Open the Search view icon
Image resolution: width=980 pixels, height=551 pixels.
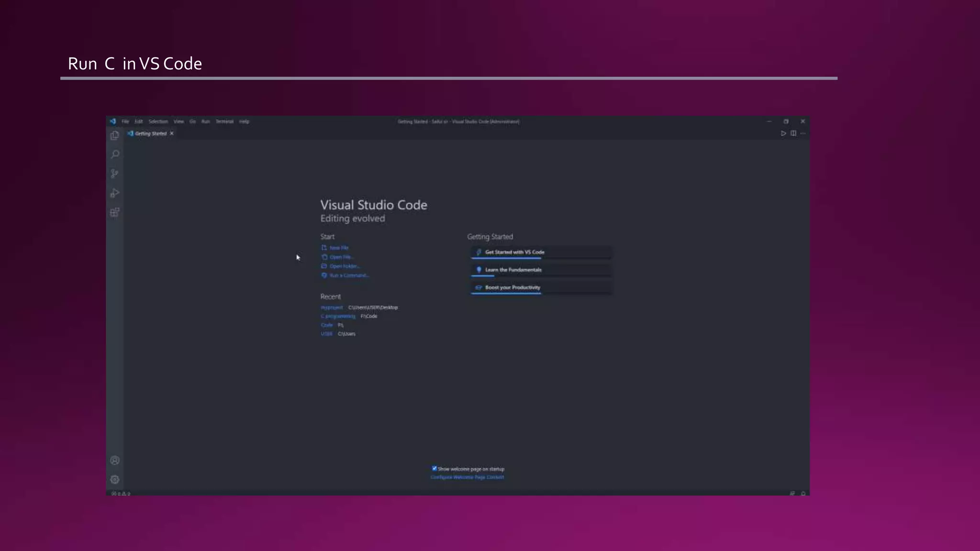pyautogui.click(x=115, y=154)
